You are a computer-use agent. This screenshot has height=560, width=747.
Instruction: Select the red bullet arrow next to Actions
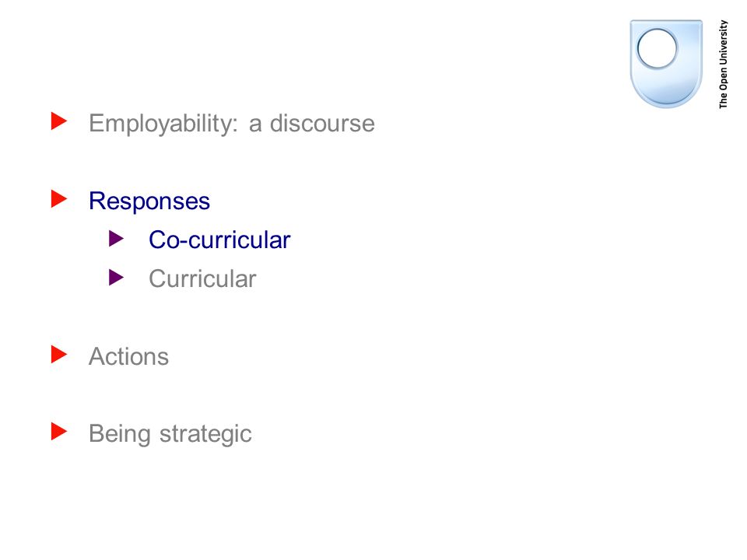(x=59, y=355)
